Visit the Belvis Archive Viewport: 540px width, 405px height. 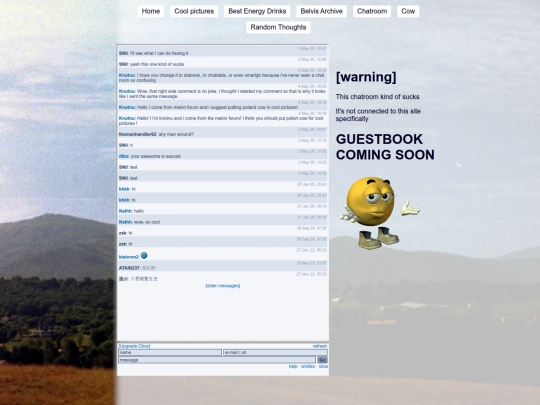(x=321, y=11)
